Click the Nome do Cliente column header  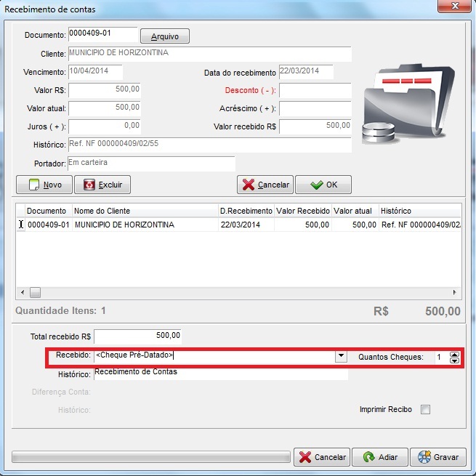[144, 211]
